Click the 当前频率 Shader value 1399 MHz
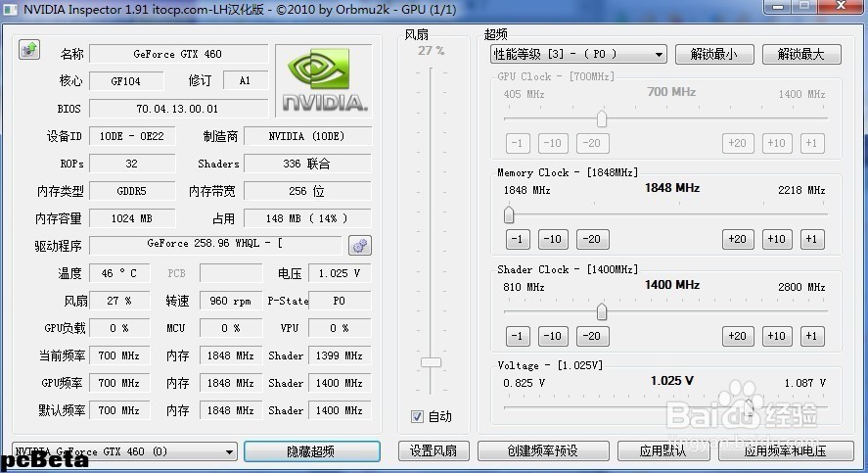This screenshot has width=868, height=473. (x=340, y=355)
